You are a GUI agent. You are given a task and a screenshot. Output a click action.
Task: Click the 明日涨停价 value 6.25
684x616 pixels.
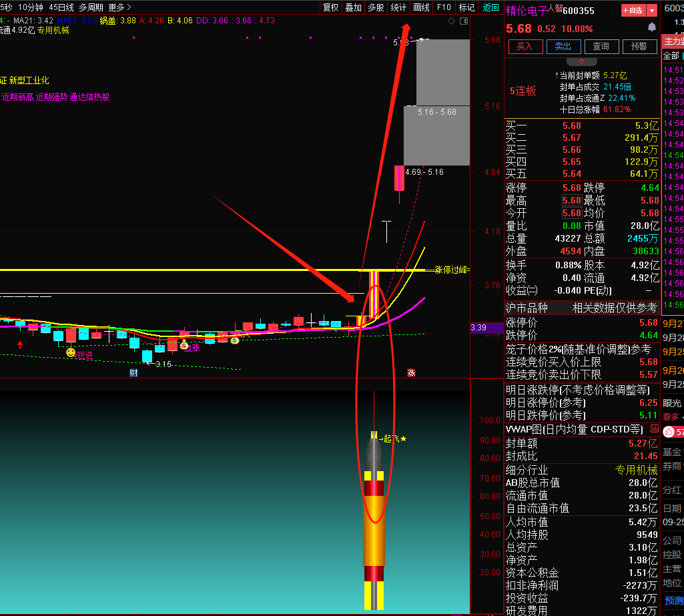coord(648,402)
